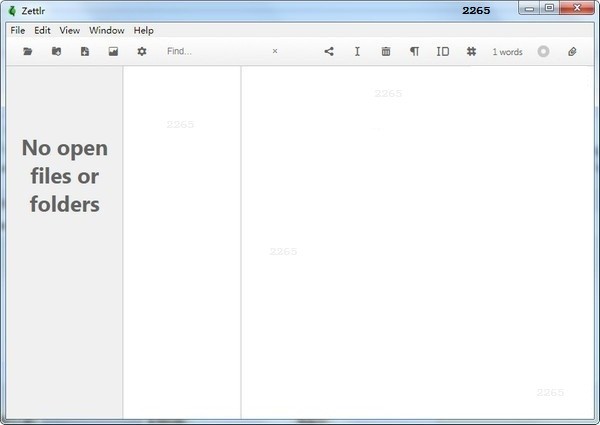Viewport: 600px width, 425px height.
Task: Click the pilcrow formatting icon
Action: coord(414,51)
